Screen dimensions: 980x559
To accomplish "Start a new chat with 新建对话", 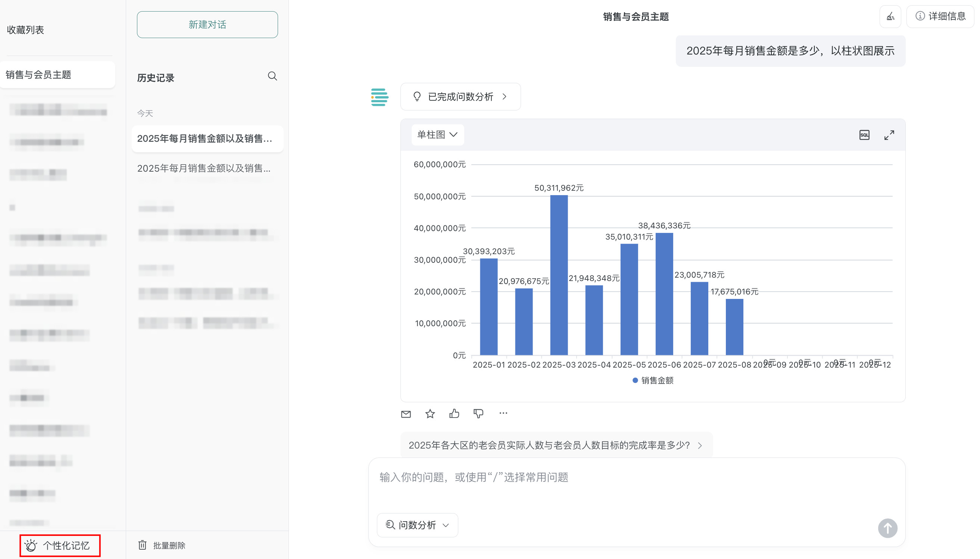I will click(207, 25).
